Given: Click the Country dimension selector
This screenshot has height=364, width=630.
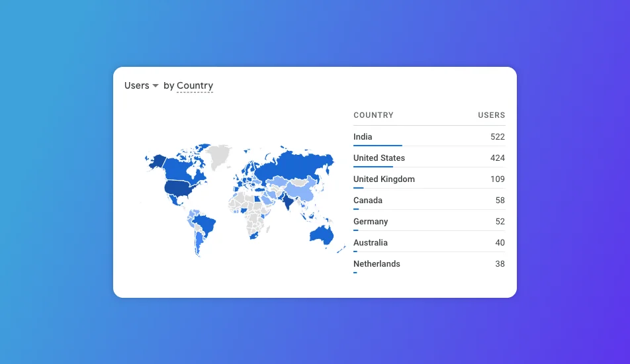Looking at the screenshot, I should point(195,86).
